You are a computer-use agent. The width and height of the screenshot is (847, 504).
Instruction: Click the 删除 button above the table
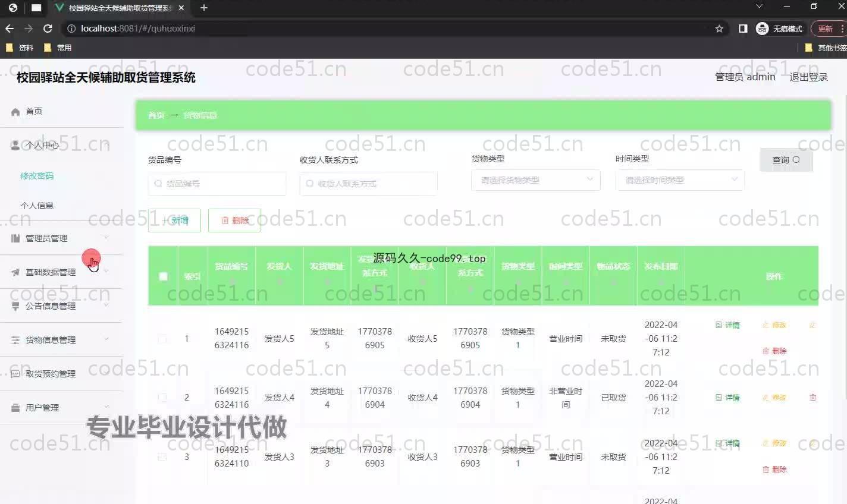click(234, 220)
